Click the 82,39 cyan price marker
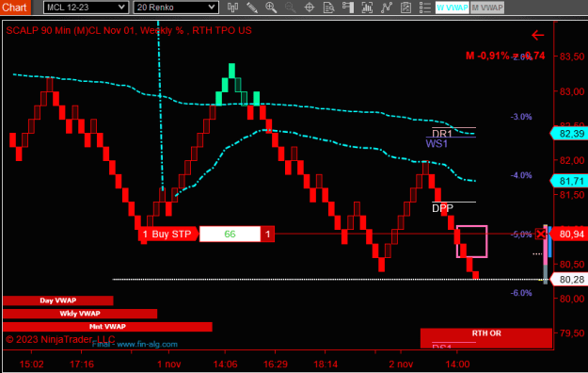Image resolution: width=588 pixels, height=373 pixels. pos(569,134)
